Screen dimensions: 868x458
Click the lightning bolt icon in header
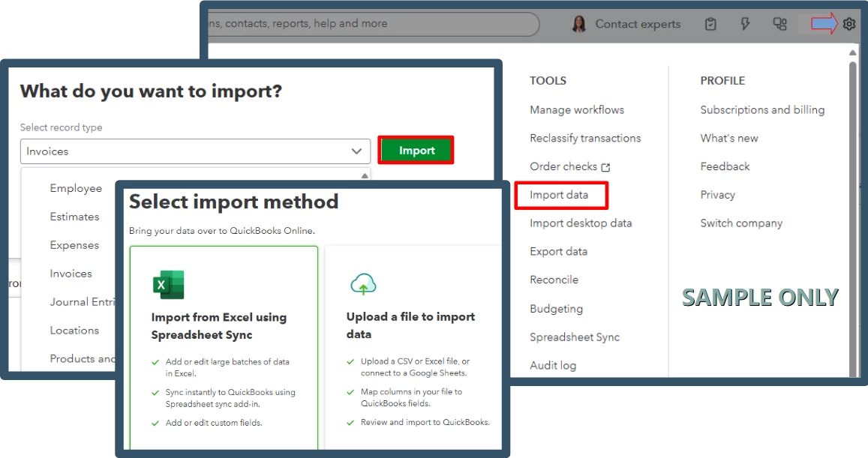pyautogui.click(x=745, y=24)
